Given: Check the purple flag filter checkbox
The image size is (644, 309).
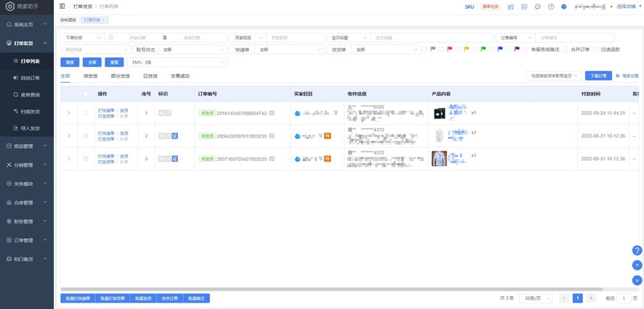Looking at the screenshot, I should click(509, 49).
